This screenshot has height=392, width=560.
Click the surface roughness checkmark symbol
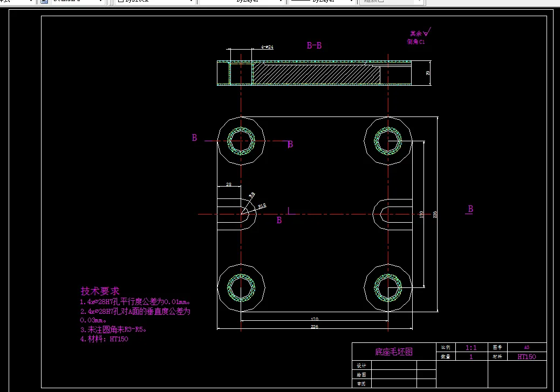427,32
